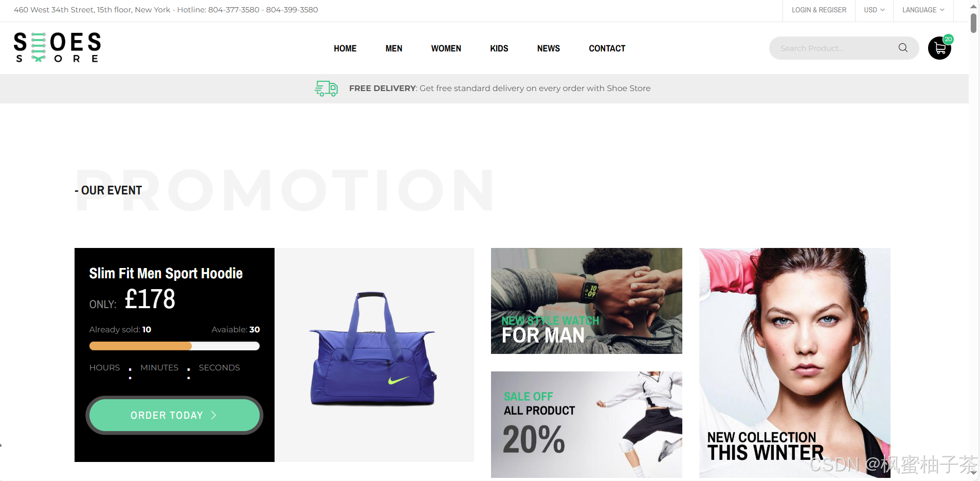Expand the USD currency dropdown
The width and height of the screenshot is (980, 481).
[x=874, y=10]
